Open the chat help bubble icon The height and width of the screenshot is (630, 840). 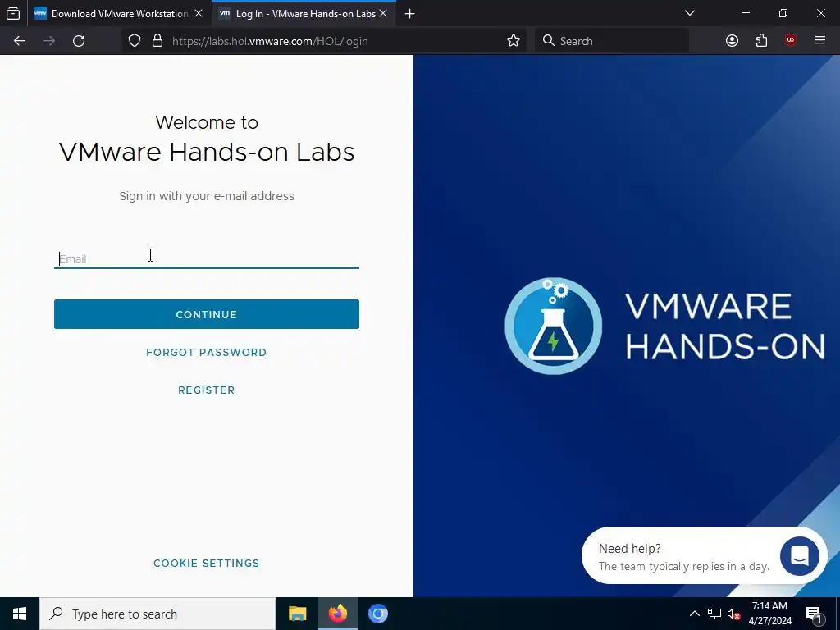click(x=799, y=555)
